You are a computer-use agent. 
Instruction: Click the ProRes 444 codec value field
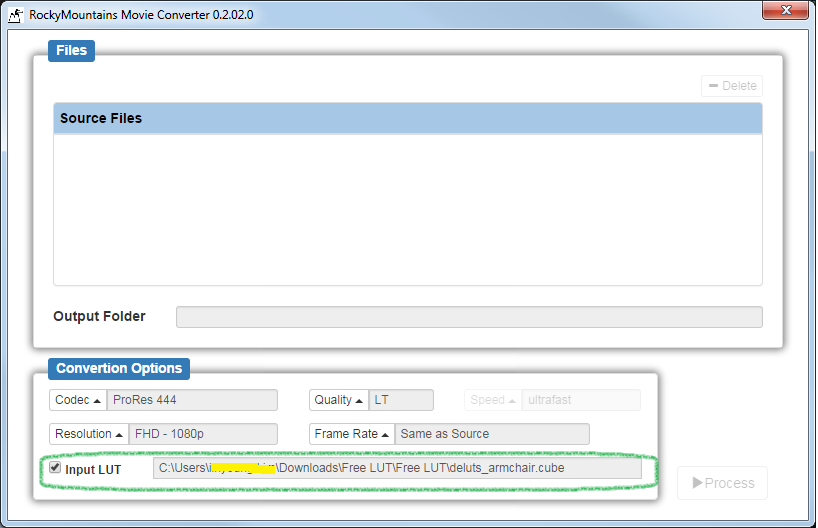pyautogui.click(x=192, y=400)
